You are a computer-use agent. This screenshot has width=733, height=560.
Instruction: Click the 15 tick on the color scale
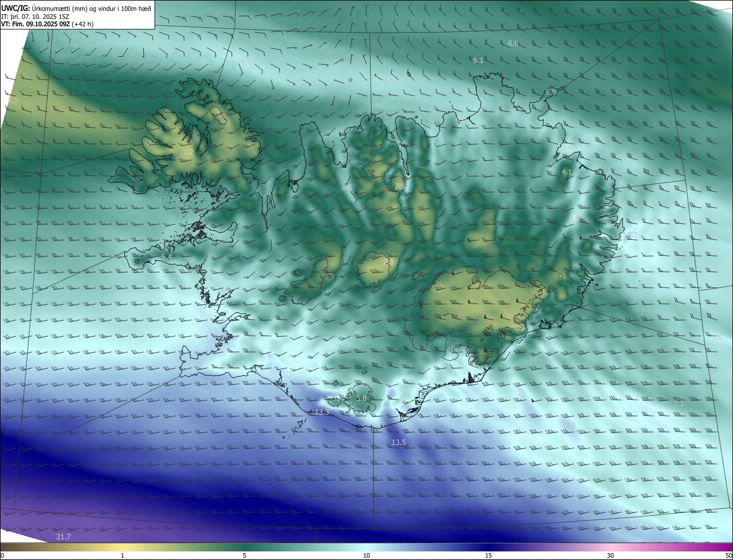coord(488,555)
